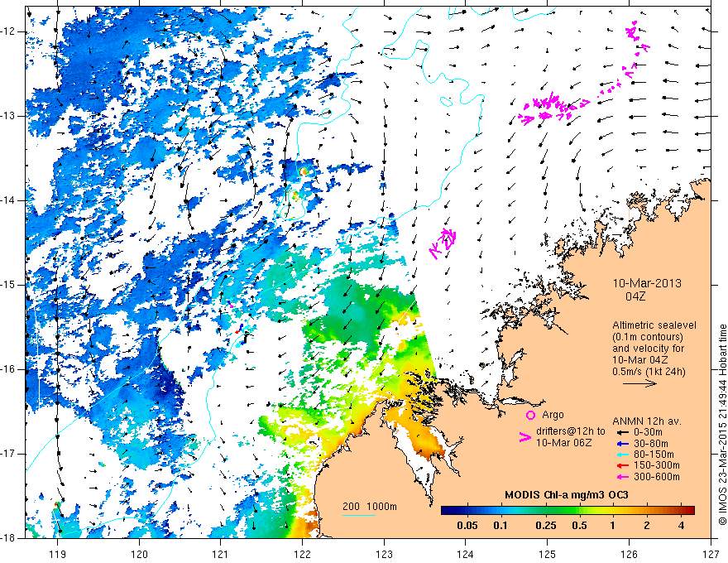Click the 'drifters@12h to' label
This screenshot has width=728, height=563.
(571, 431)
